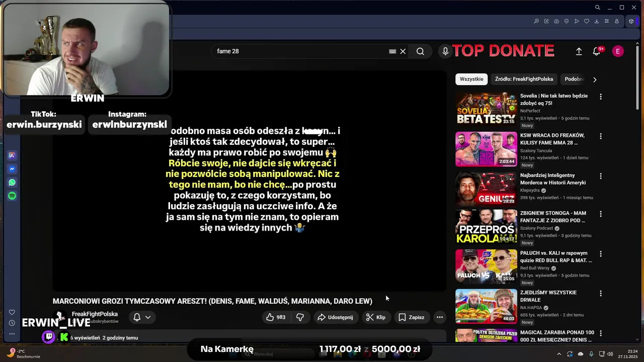The image size is (644, 362).
Task: Open options for Magical Zarabia video
Action: pos(600,333)
